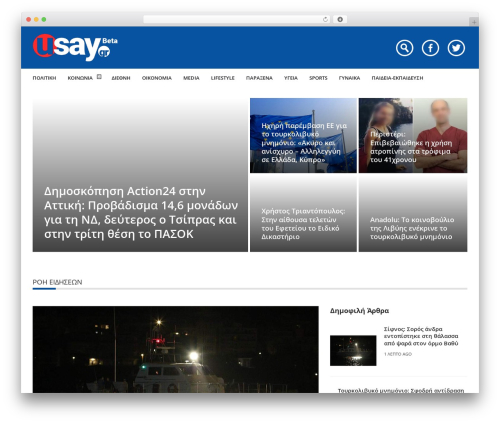Click the Σίφνος article thumbnail in sidebar
500x423 pixels.
point(353,350)
